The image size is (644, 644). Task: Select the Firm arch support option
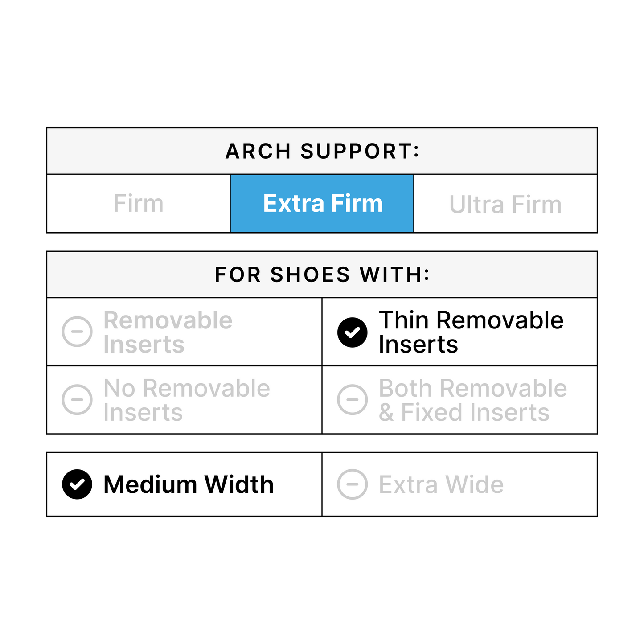(x=139, y=204)
